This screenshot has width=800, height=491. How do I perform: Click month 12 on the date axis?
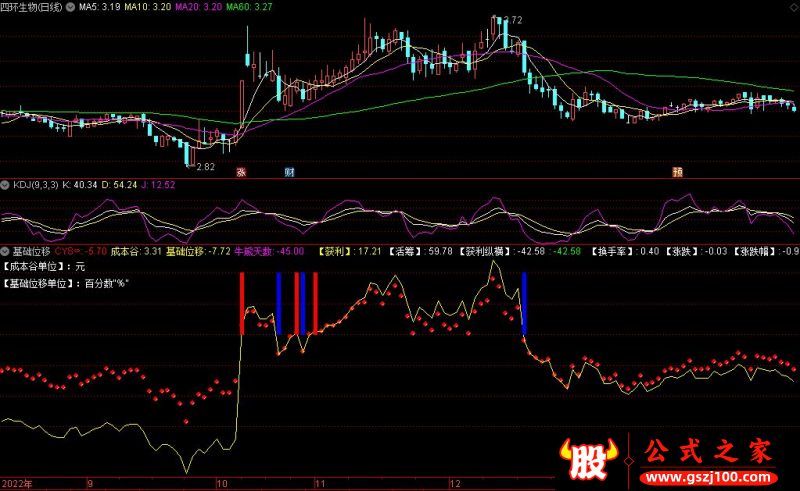coord(455,483)
